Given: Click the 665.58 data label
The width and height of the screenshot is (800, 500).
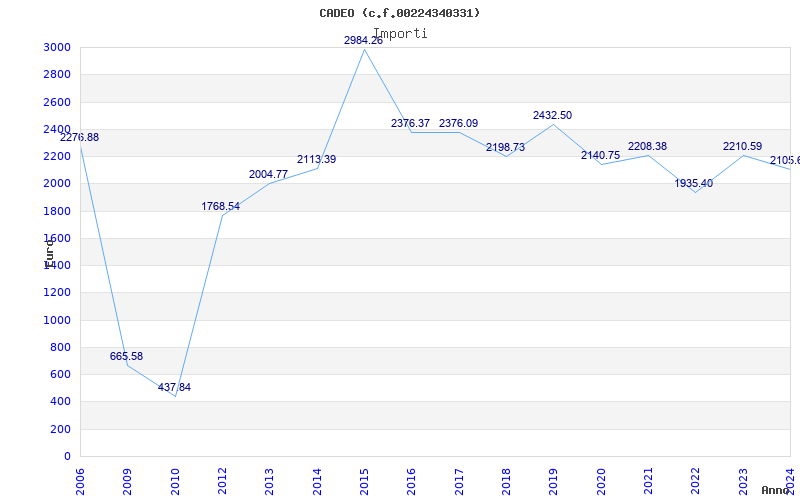Looking at the screenshot, I should click(127, 356).
